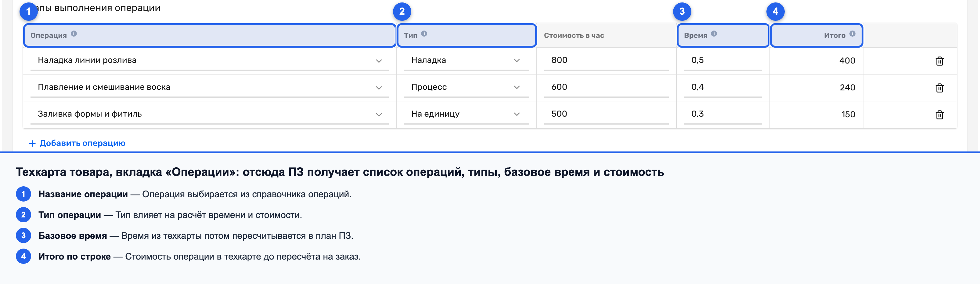Click info icon next to Тип header
This screenshot has height=284, width=980.
pos(424,34)
